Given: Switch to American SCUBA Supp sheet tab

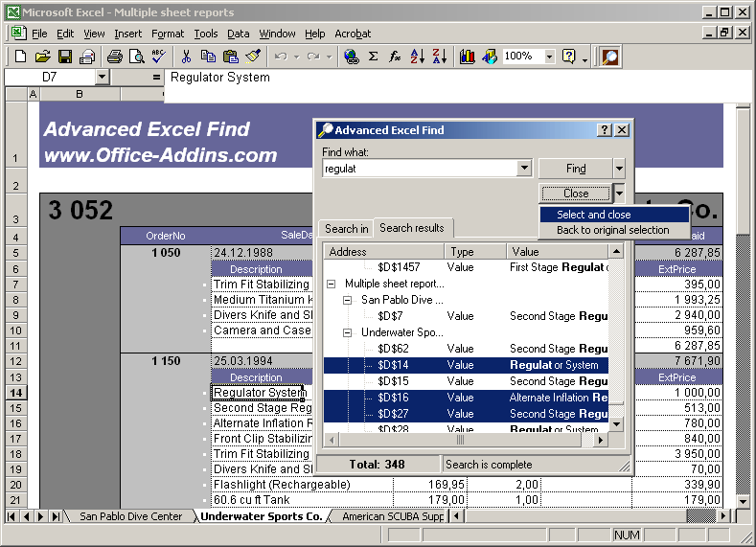Looking at the screenshot, I should tap(393, 516).
